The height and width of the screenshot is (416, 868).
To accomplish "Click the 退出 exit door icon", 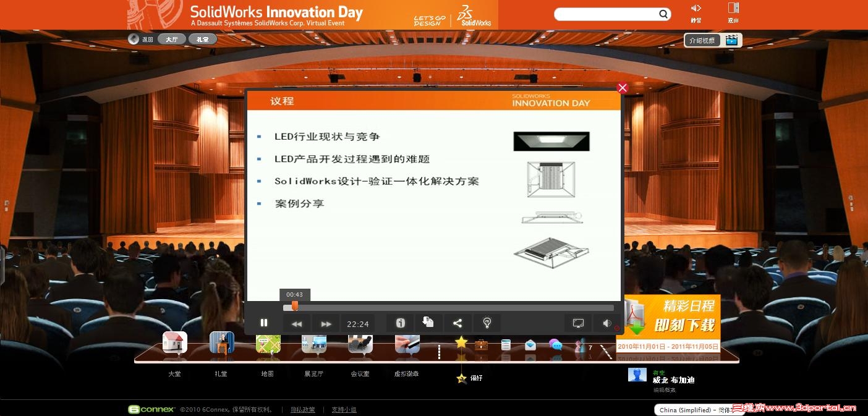I will pos(733,12).
